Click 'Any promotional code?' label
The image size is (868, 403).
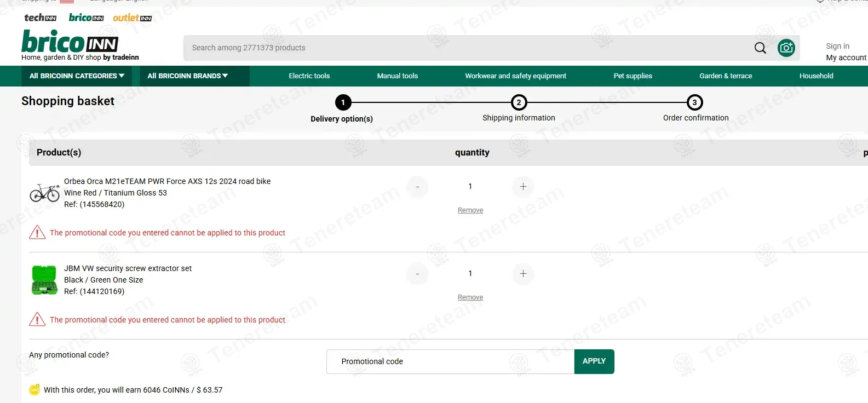(x=69, y=355)
